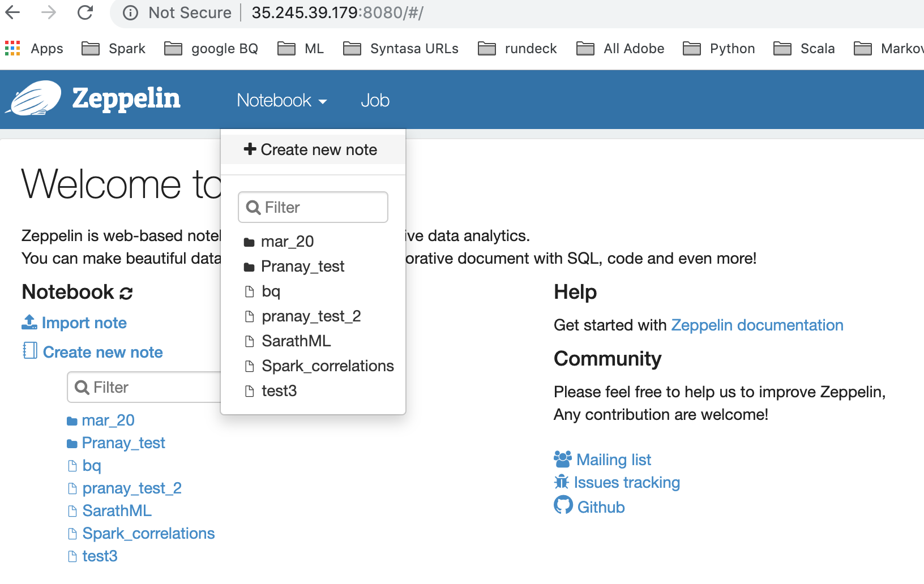
Task: Click the Github octocat icon
Action: [563, 505]
